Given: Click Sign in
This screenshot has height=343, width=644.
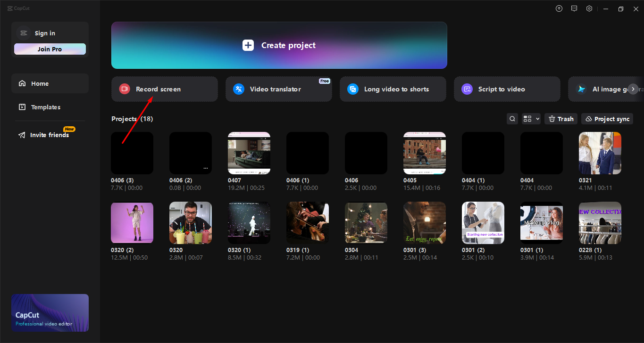Looking at the screenshot, I should [x=45, y=33].
